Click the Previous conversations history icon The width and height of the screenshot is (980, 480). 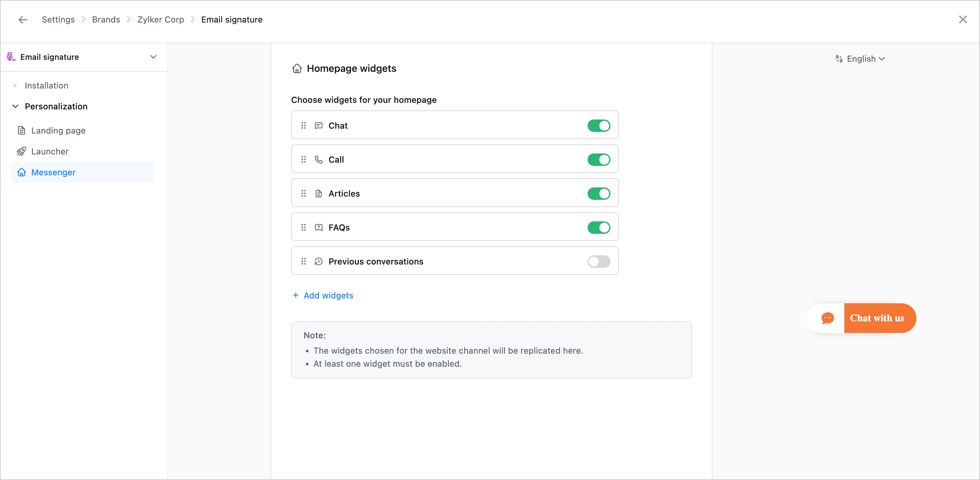pyautogui.click(x=318, y=262)
